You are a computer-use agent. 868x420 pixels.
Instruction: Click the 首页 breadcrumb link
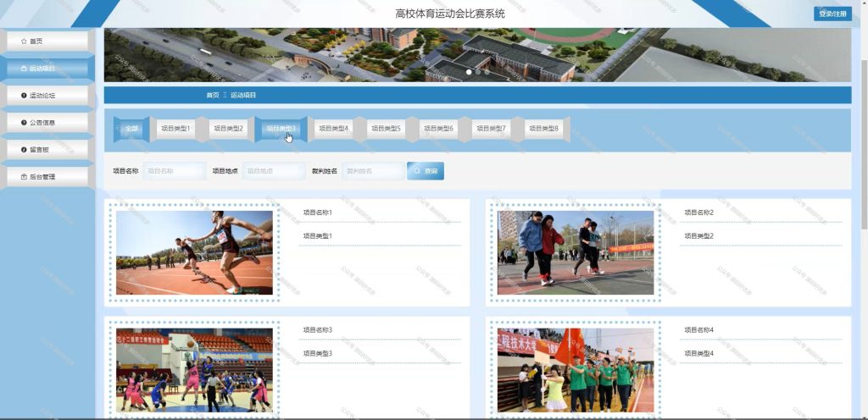pos(213,96)
